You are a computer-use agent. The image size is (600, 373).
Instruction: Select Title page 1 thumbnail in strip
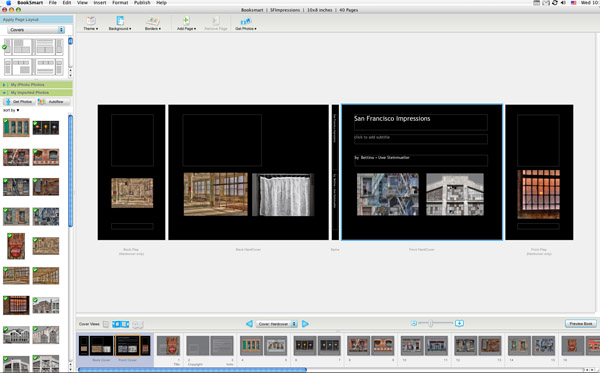tap(168, 345)
